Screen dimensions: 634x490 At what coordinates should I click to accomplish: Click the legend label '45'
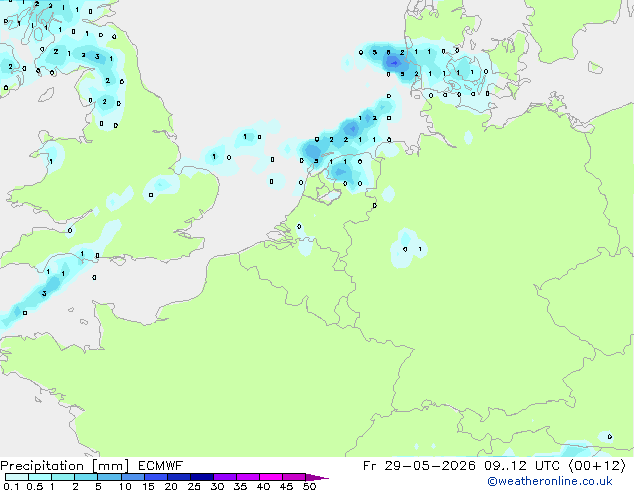click(x=286, y=486)
